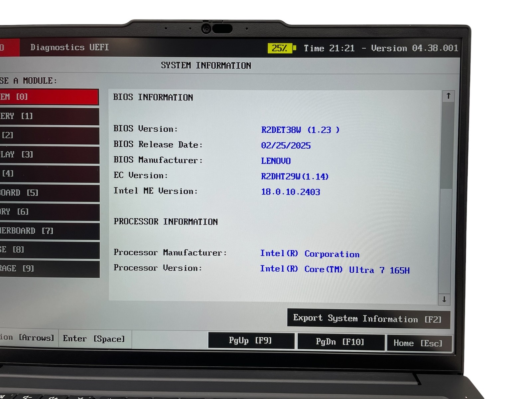Select the module labeled [7]

(49, 231)
